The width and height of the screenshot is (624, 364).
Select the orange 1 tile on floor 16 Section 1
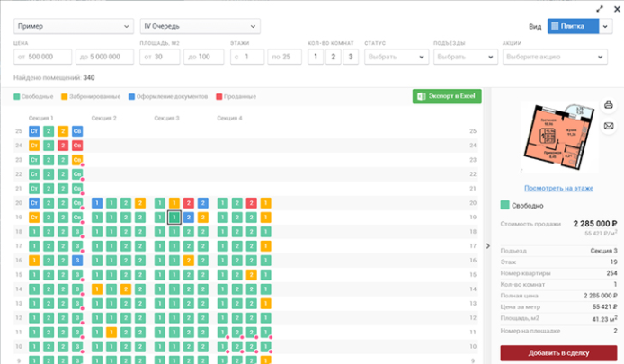click(34, 261)
